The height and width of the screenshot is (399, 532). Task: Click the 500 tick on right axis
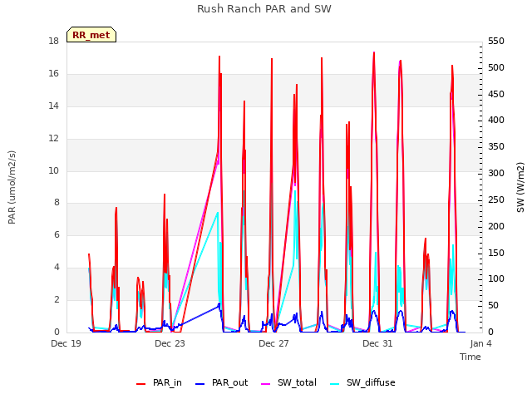(x=496, y=68)
